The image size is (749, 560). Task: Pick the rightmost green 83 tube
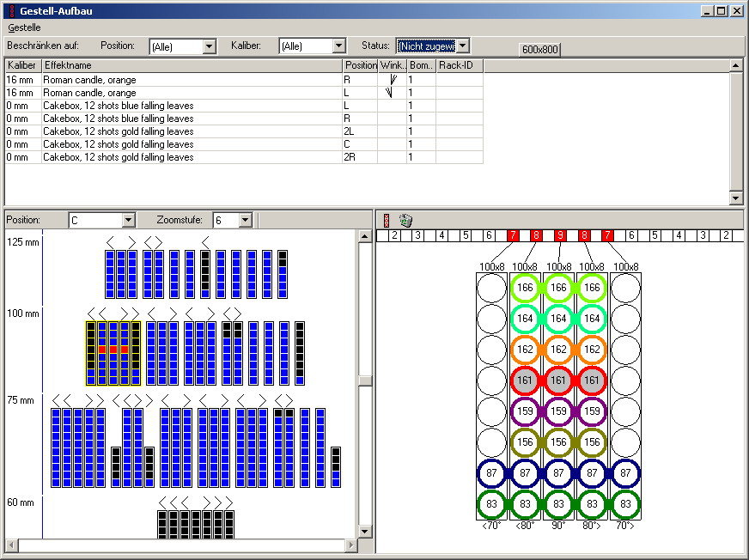click(x=625, y=503)
